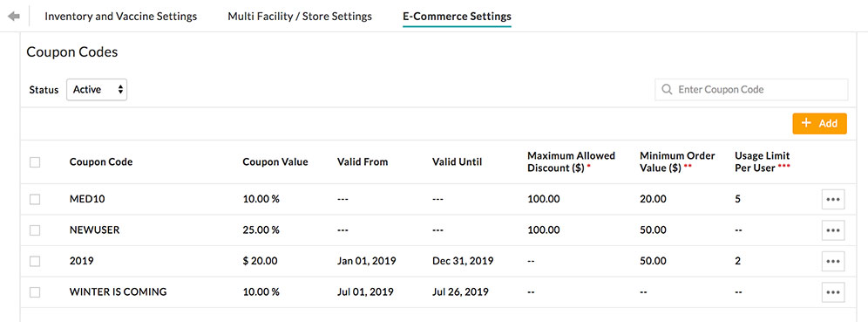The height and width of the screenshot is (322, 868).
Task: Click the Jul 01, 2019 valid from date
Action: [x=365, y=292]
